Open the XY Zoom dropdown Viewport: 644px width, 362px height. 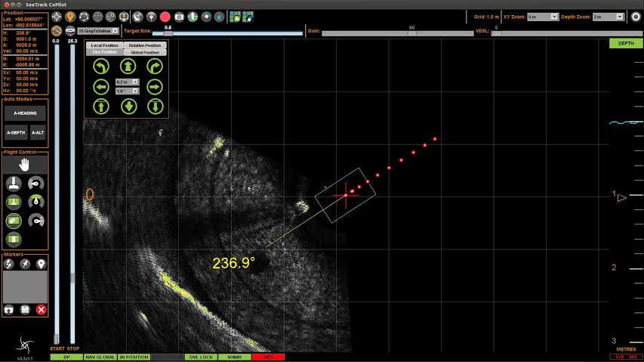[543, 17]
